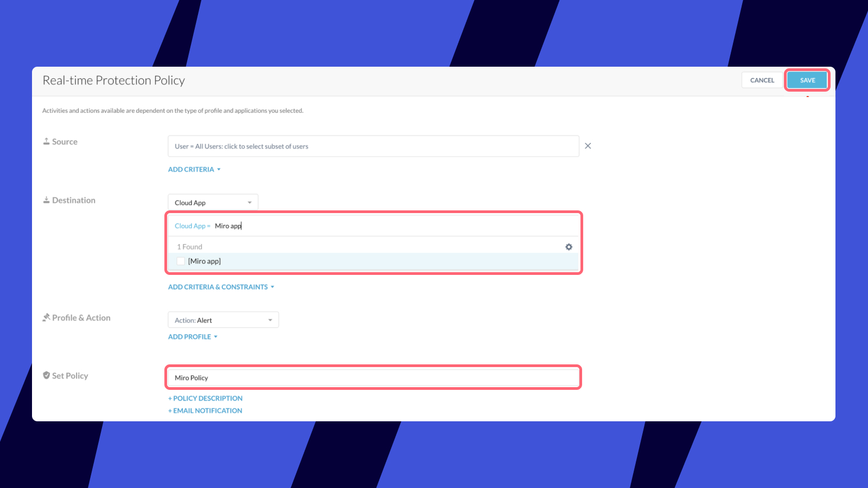
Task: Click the Destination section download icon
Action: coord(47,200)
